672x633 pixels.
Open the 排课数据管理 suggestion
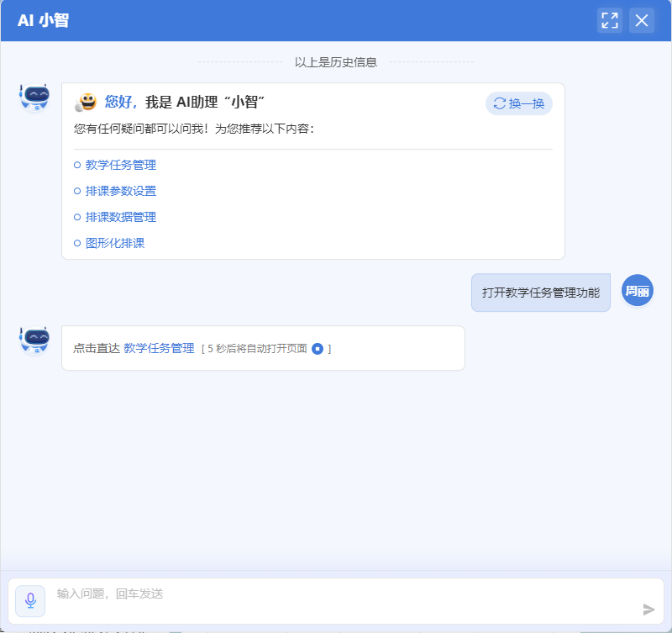120,217
